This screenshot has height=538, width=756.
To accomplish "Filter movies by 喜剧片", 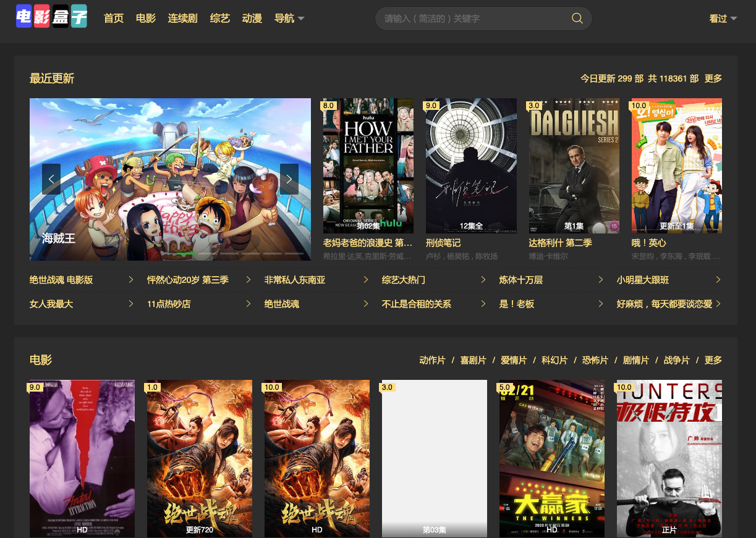I will tap(473, 360).
